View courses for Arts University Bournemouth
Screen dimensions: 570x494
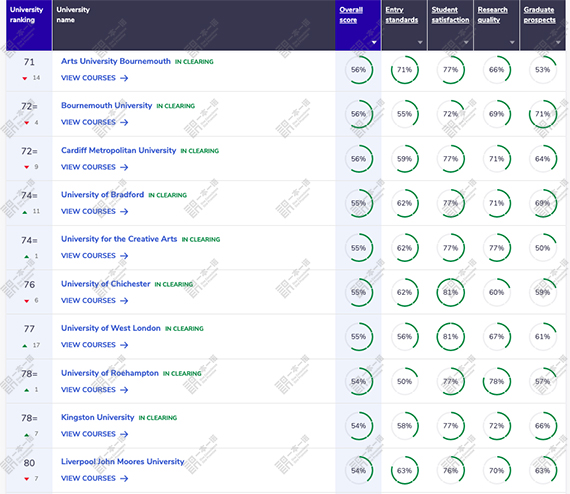click(x=95, y=78)
